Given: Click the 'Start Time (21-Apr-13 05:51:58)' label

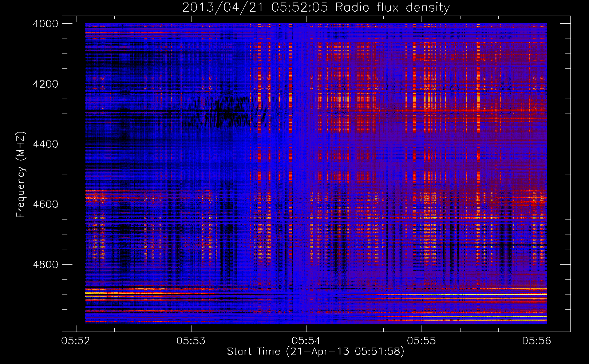Looking at the screenshot, I should pos(316,352).
